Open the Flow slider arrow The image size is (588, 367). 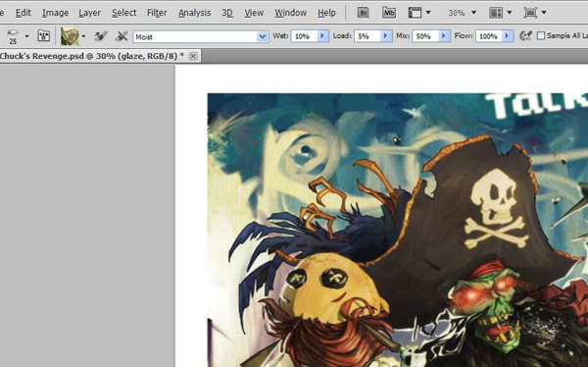(508, 36)
